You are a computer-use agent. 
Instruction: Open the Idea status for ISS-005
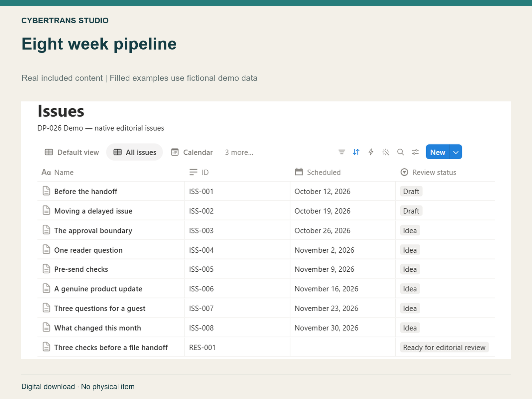[410, 269]
